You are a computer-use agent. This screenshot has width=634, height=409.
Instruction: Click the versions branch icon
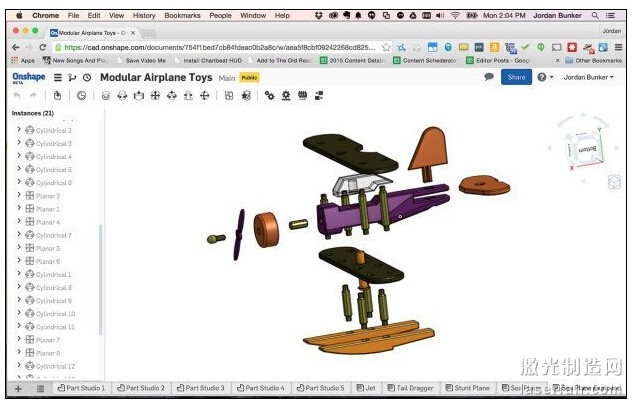72,77
